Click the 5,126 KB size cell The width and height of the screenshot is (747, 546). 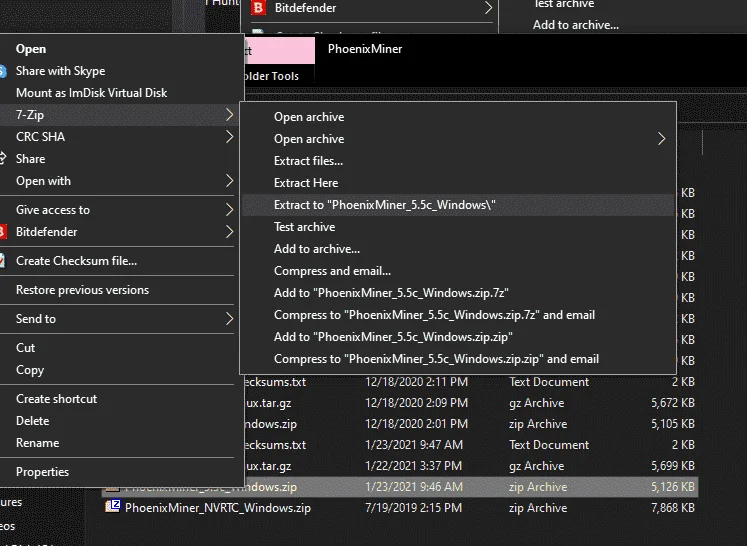673,486
